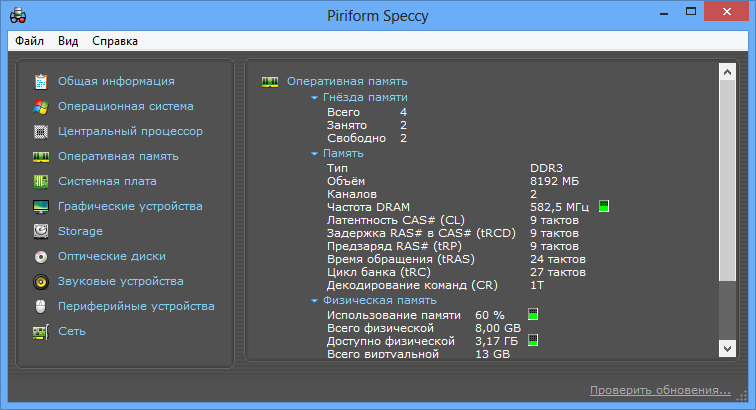Click the RAM icon beside Оперативная память heading
Screen dimensions: 756x410
point(270,82)
